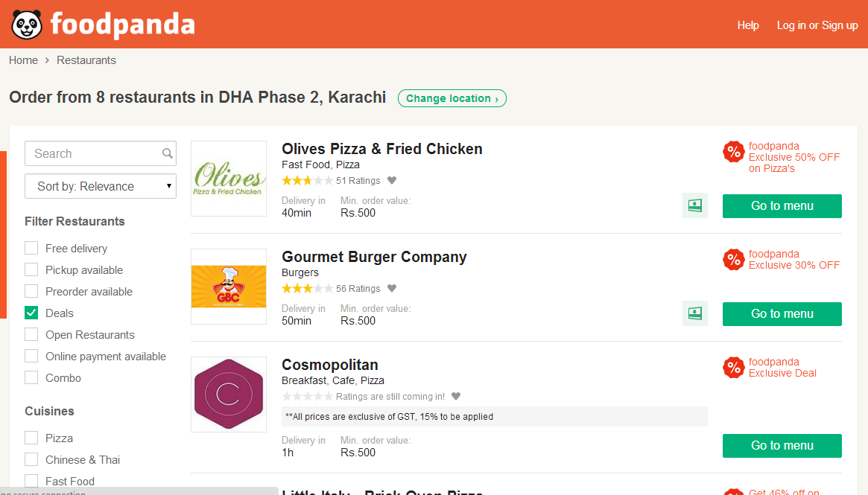The image size is (868, 495).
Task: Open the Home breadcrumb link
Action: [23, 60]
